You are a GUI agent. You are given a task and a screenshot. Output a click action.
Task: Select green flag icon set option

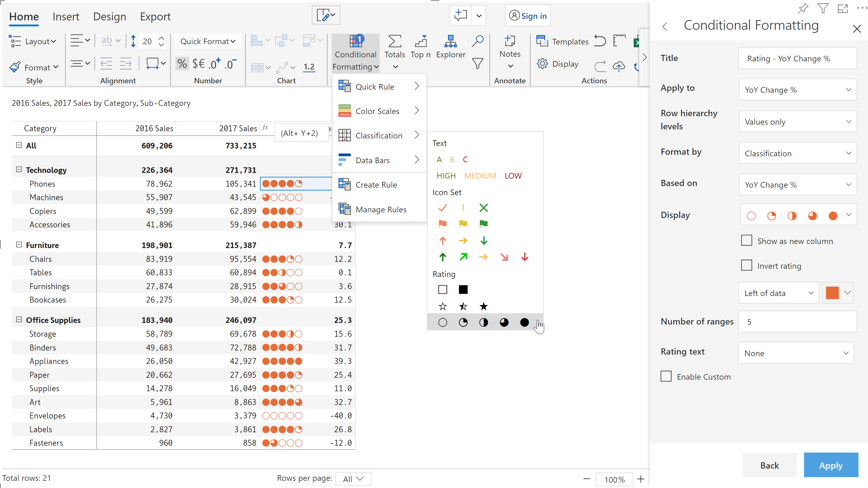(x=483, y=223)
